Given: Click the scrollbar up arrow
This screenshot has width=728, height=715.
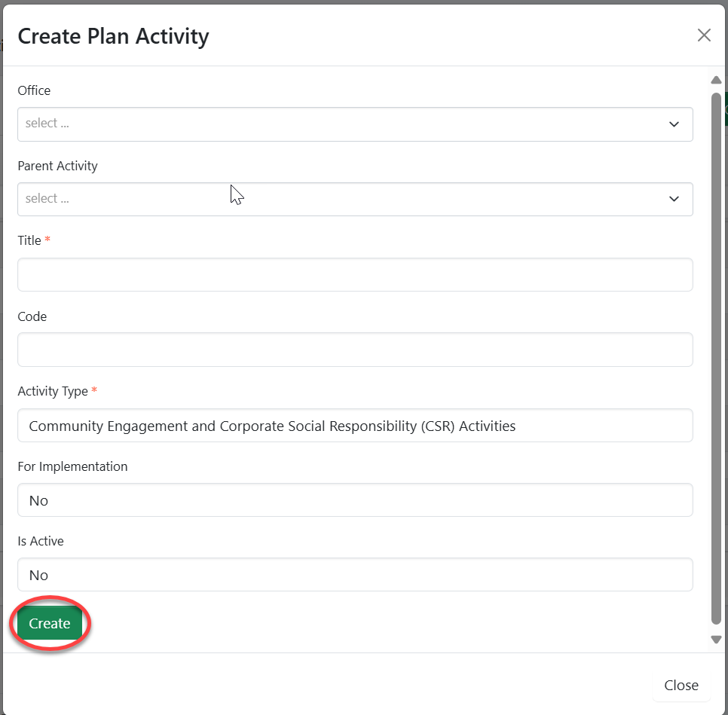Looking at the screenshot, I should (x=716, y=80).
